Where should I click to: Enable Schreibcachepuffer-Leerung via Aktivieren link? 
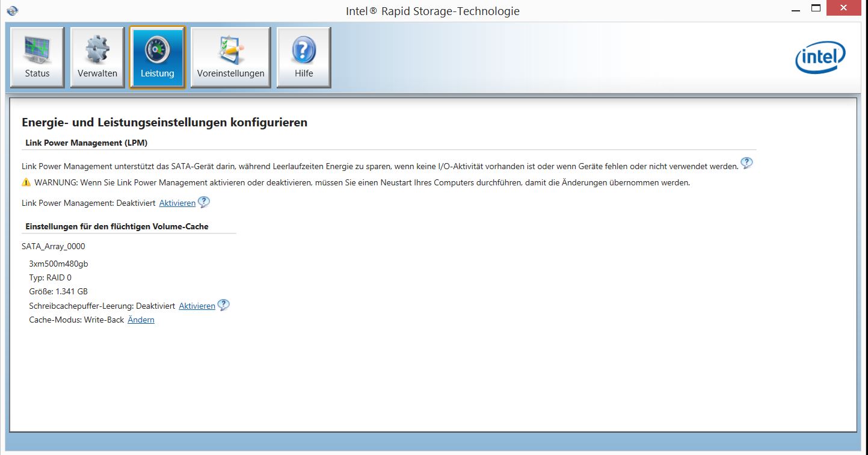197,306
